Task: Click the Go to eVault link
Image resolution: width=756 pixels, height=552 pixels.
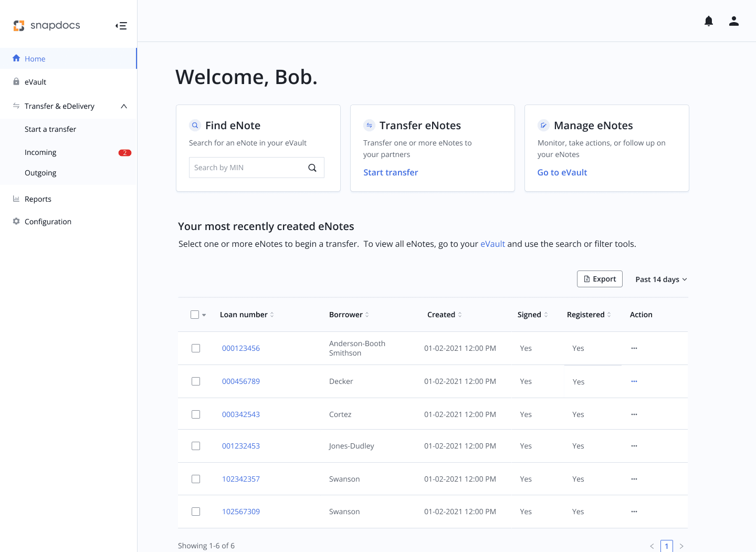Action: click(x=562, y=172)
